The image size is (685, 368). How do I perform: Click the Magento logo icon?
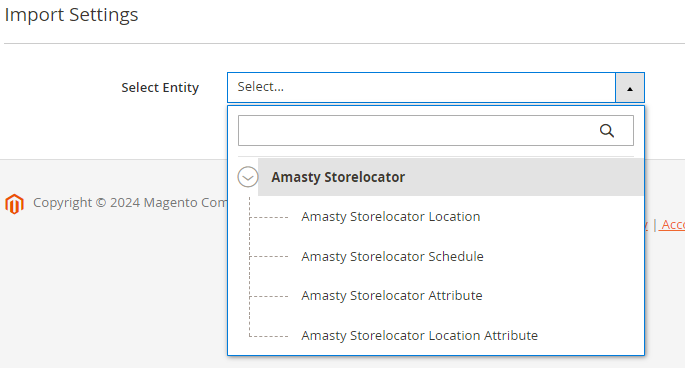pyautogui.click(x=14, y=204)
